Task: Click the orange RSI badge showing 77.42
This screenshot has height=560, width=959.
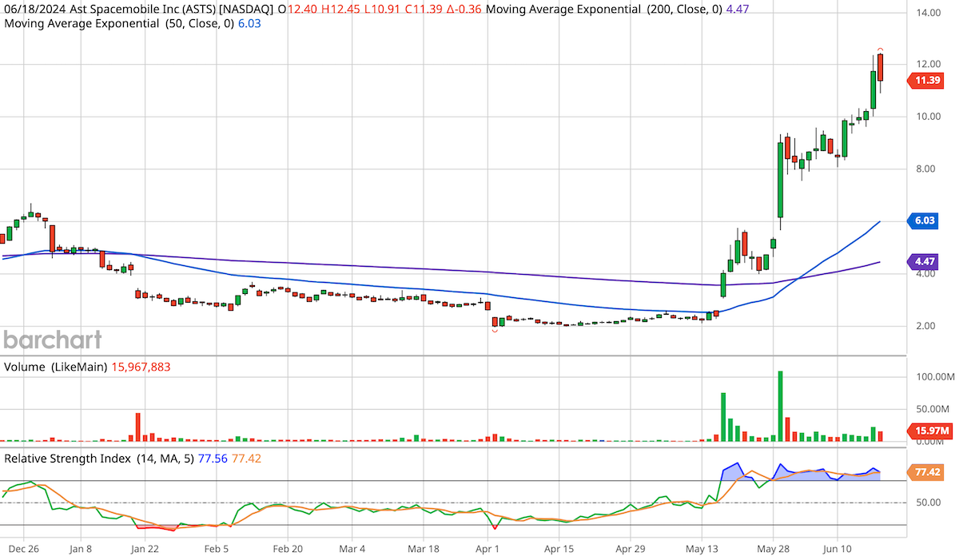Action: point(925,473)
